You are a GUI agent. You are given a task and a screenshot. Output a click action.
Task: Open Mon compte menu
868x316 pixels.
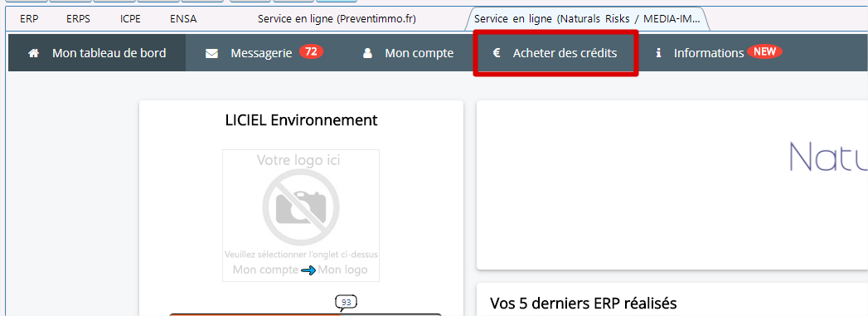419,53
